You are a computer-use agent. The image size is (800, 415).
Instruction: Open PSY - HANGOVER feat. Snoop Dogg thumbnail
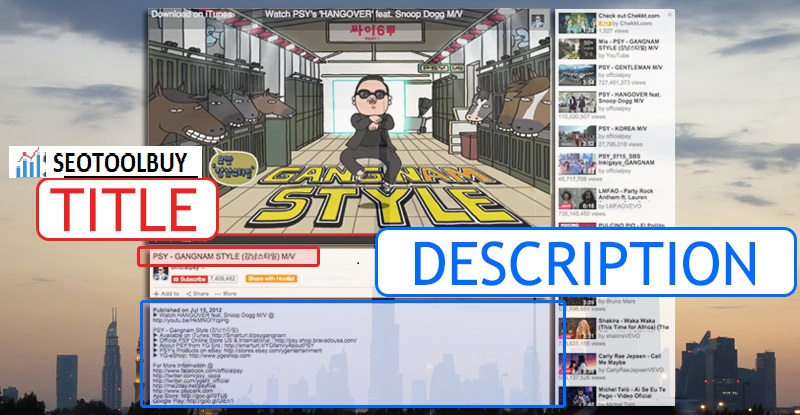coord(577,102)
